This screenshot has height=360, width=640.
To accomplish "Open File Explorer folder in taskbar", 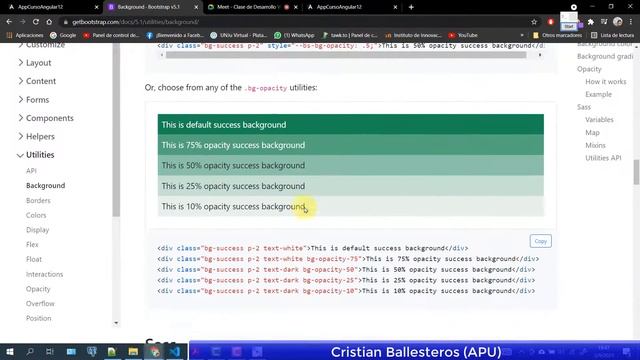I will click(x=133, y=351).
